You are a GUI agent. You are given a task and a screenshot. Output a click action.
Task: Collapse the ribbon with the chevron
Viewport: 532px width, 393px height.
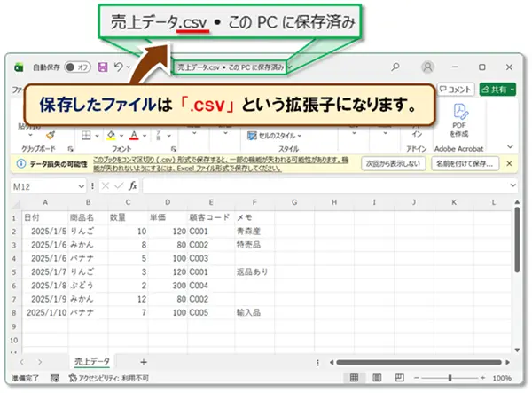[510, 146]
